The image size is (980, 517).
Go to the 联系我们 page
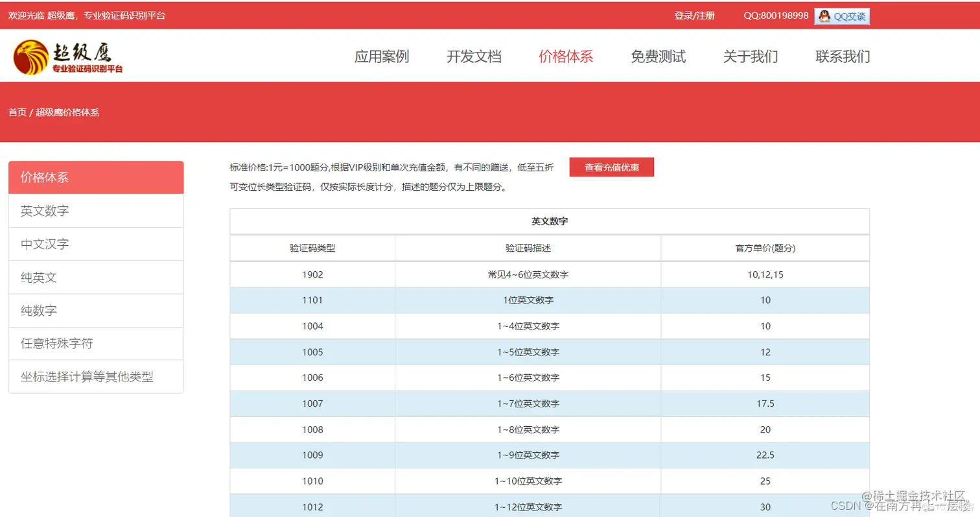point(843,56)
